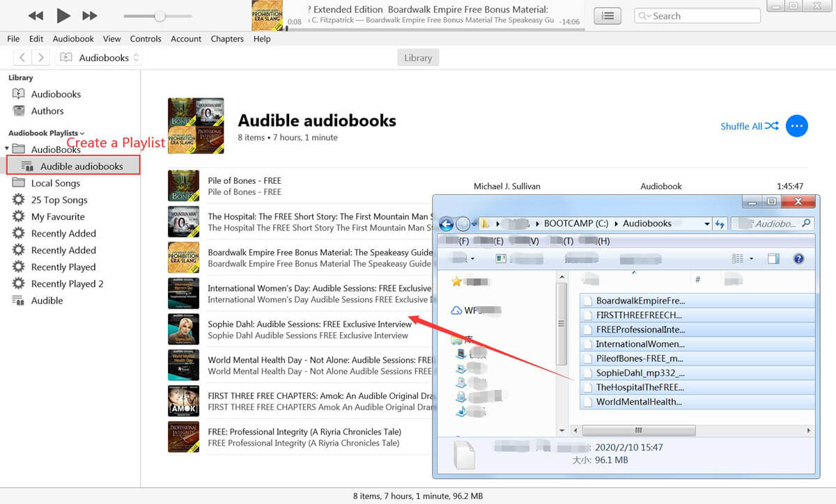Screen dimensions: 836x504
Task: Open the Help menu
Action: point(262,39)
